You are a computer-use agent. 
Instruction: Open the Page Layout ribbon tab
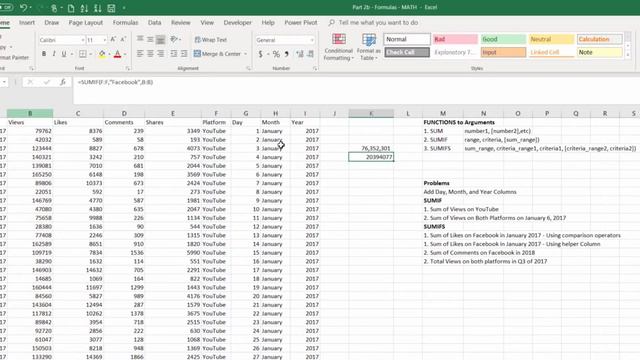click(x=85, y=22)
